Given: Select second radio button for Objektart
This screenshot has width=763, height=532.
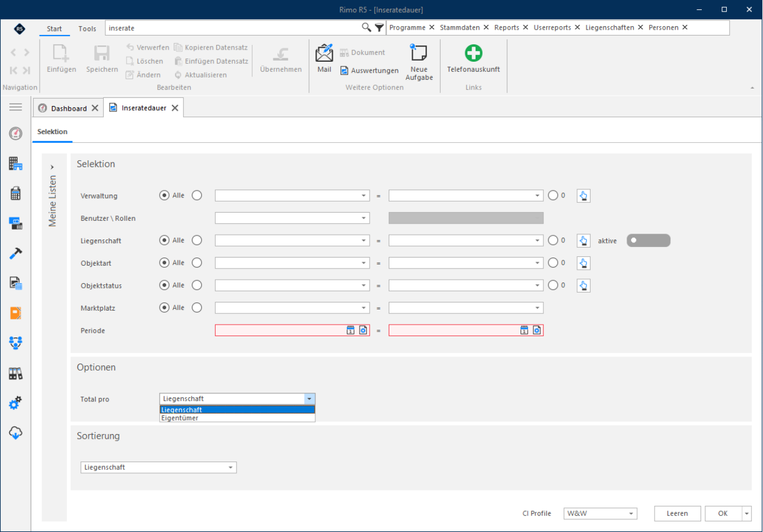Looking at the screenshot, I should pos(197,263).
